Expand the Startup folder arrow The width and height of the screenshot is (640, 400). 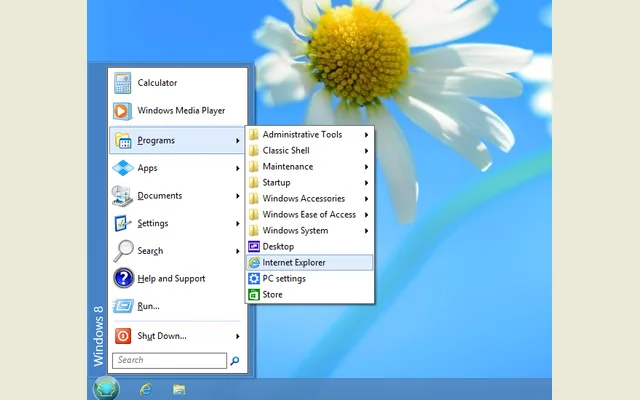click(366, 183)
